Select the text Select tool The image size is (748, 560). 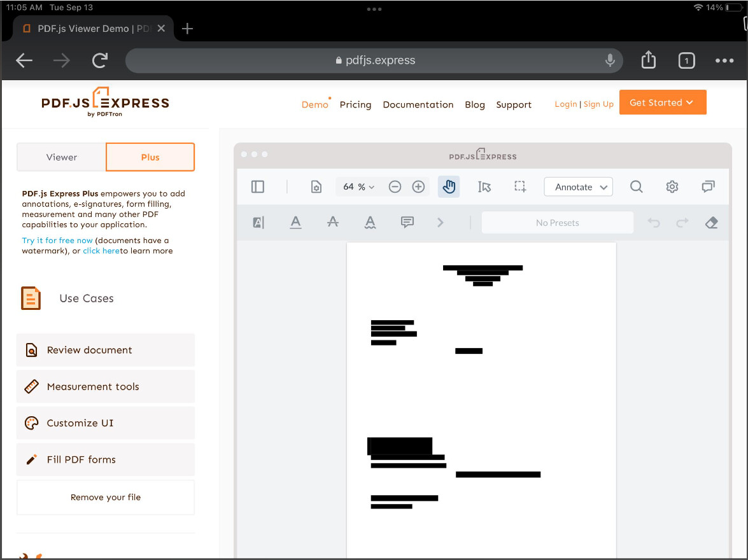click(484, 186)
